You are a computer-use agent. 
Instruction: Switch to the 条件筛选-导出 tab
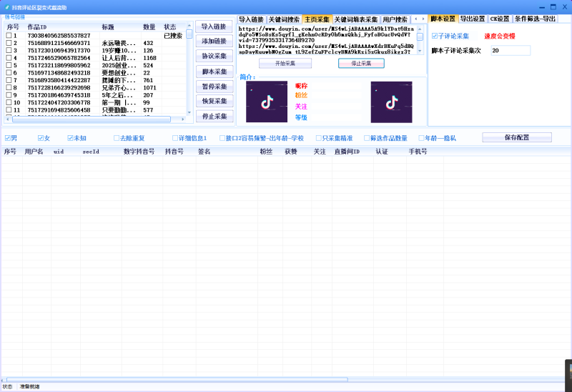click(x=535, y=19)
